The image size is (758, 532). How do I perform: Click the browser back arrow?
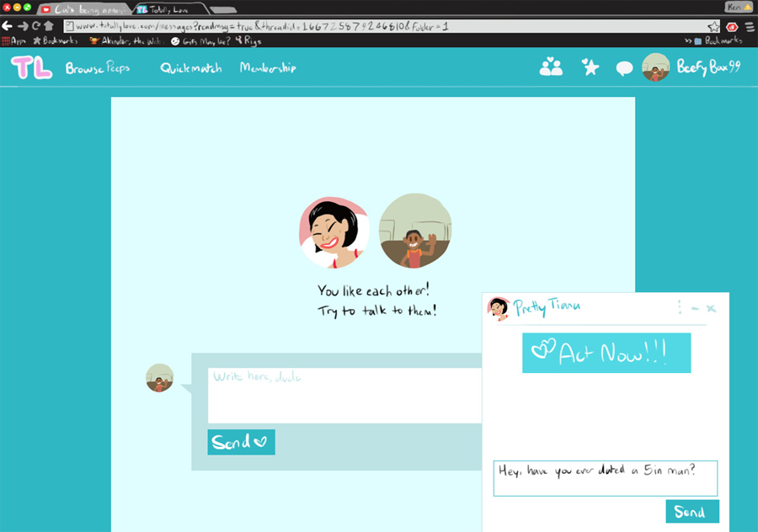pyautogui.click(x=8, y=26)
